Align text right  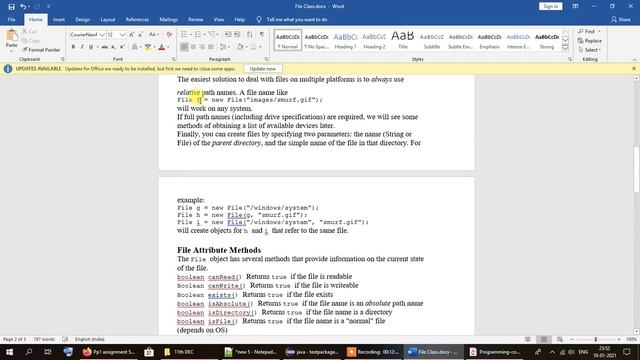(x=202, y=47)
